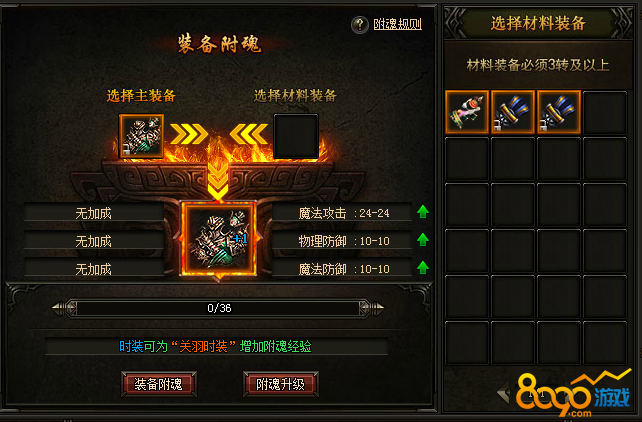642x422 pixels.
Task: Click the first 无加成 bonus row
Action: 93,213
